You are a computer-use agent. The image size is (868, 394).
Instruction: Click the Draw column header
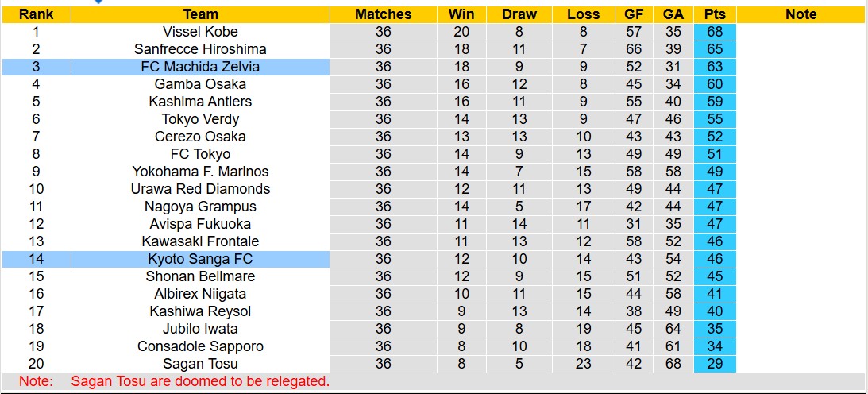pyautogui.click(x=519, y=14)
